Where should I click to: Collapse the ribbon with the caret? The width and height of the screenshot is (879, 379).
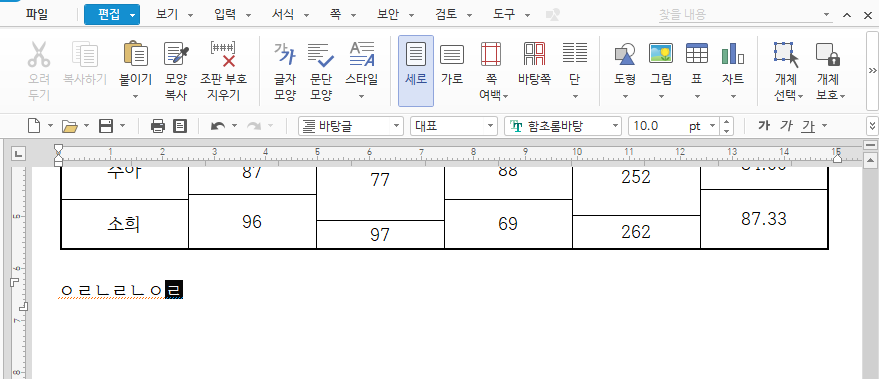click(847, 15)
